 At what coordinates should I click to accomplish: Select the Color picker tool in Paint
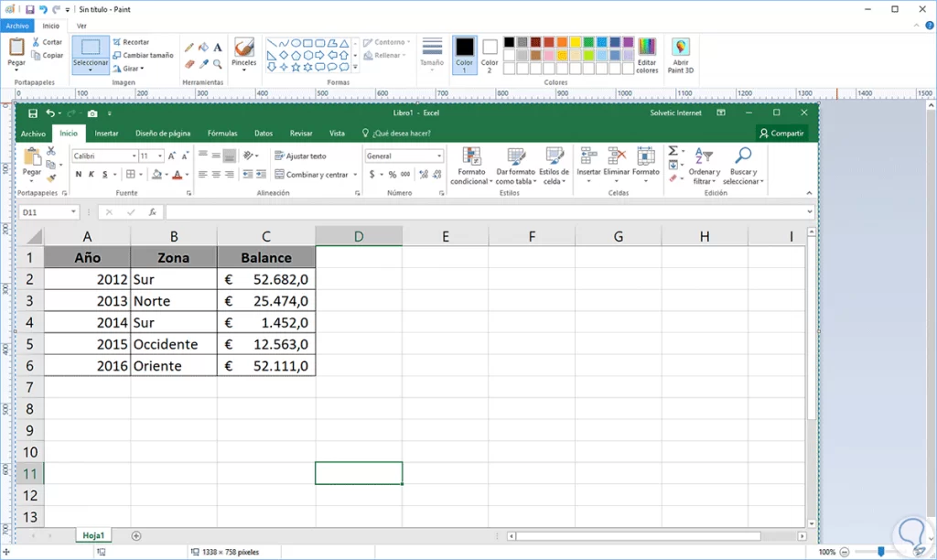tap(204, 63)
